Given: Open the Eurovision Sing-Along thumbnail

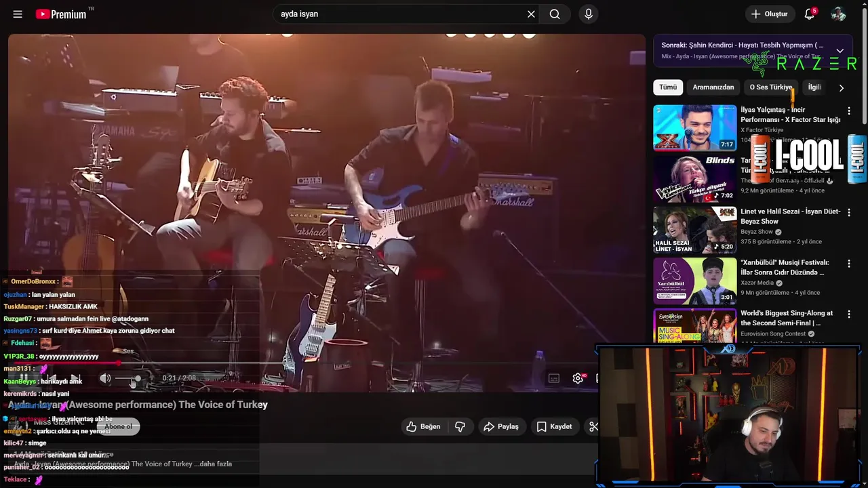Looking at the screenshot, I should pos(694,327).
